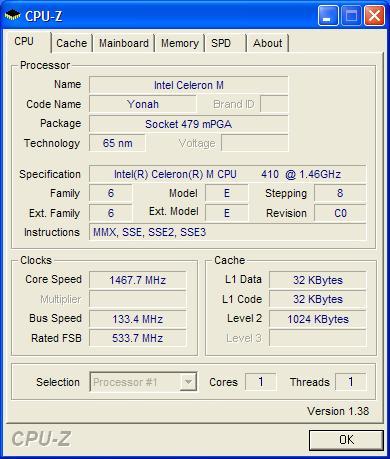Click the empty Level 3 cache field

[317, 338]
